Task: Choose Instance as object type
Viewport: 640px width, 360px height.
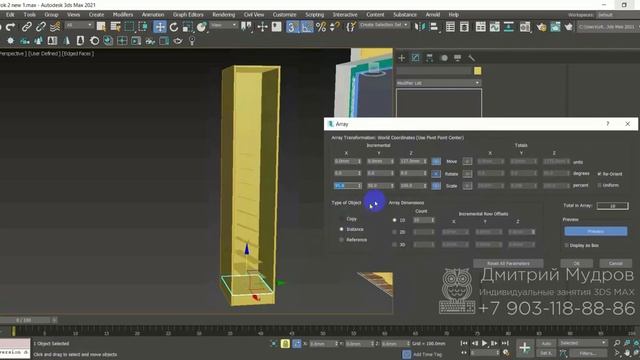Action: 342,229
